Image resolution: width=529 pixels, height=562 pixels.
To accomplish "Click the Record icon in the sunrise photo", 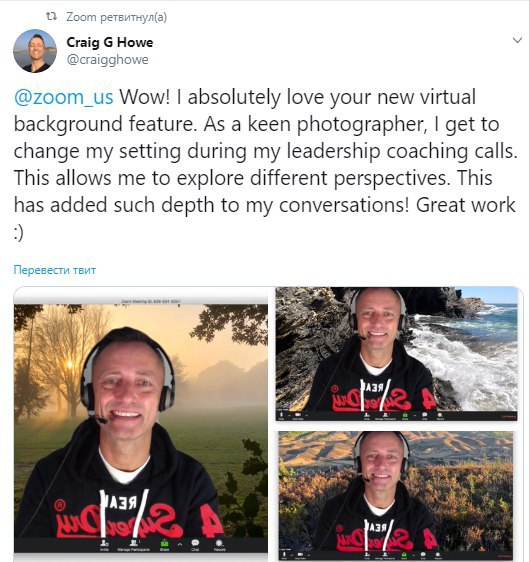I will [x=219, y=545].
